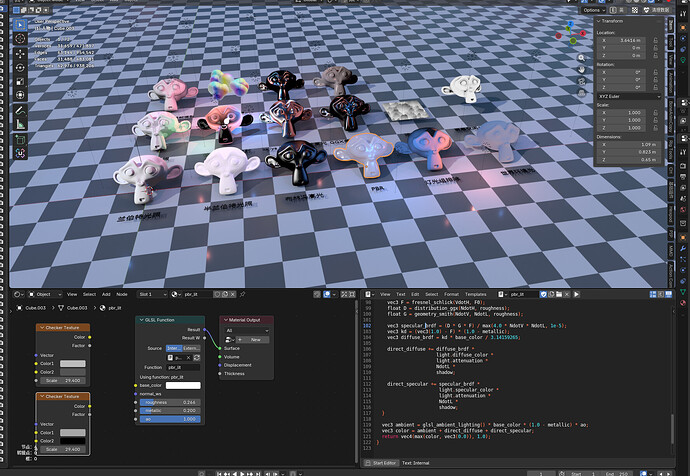Pick the Annotate pencil tool
Screen dimensions: 690x476
coord(20,110)
